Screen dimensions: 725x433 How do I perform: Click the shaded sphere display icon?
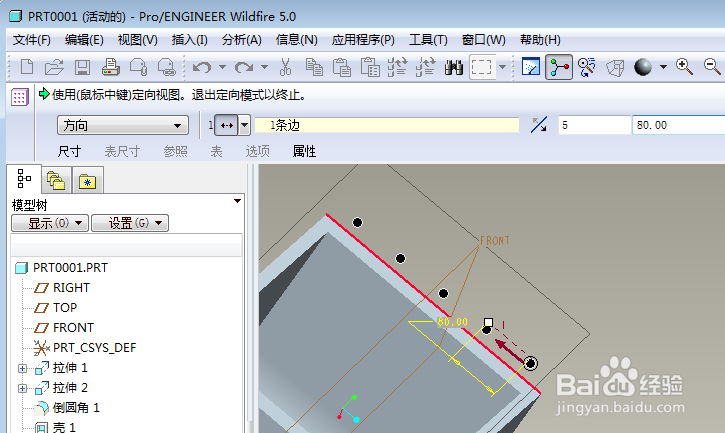click(x=643, y=68)
